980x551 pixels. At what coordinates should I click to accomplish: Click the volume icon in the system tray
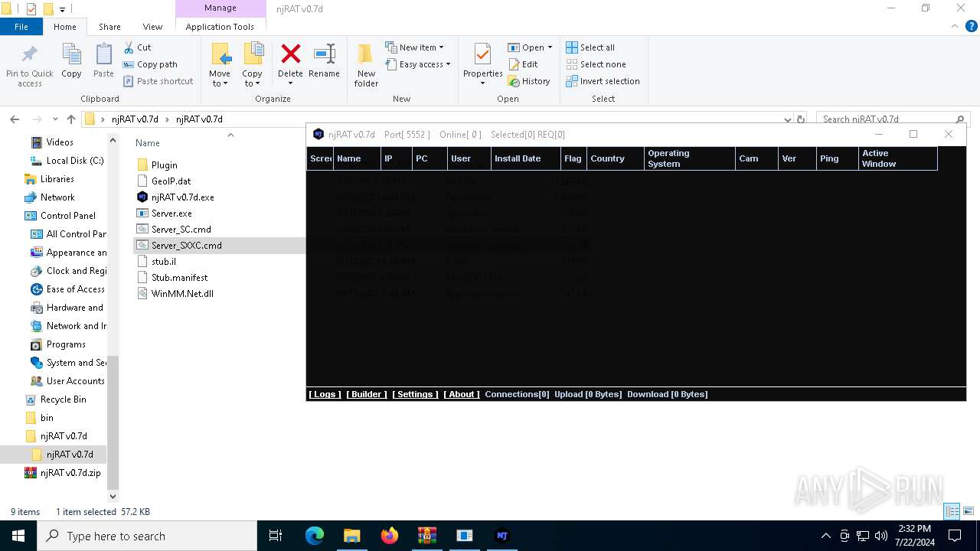(881, 536)
